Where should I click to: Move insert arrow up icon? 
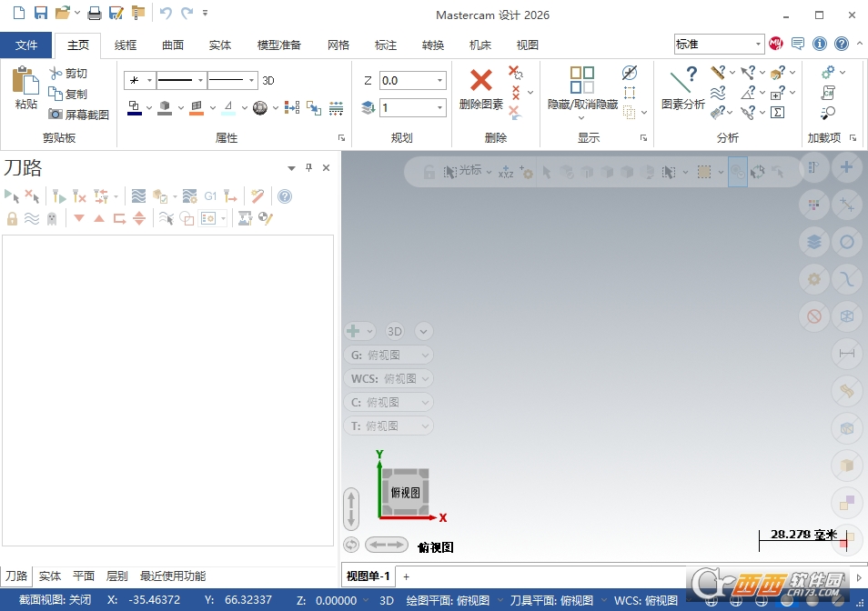click(99, 218)
